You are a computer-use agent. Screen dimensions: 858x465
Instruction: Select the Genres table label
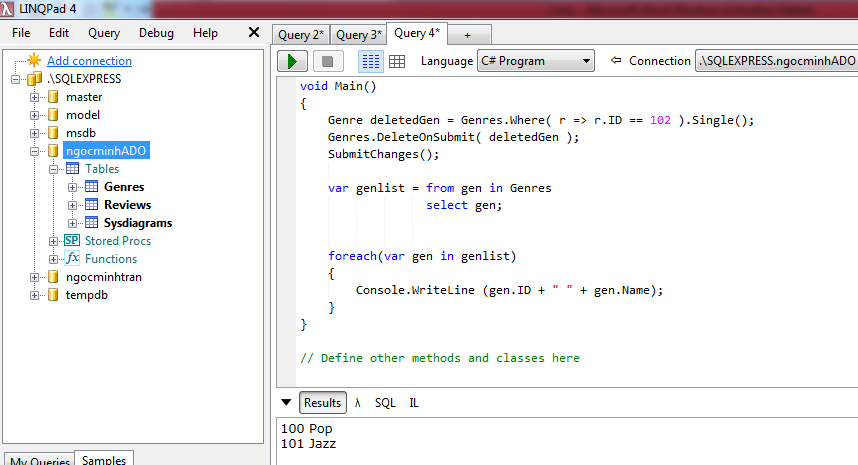tap(124, 187)
